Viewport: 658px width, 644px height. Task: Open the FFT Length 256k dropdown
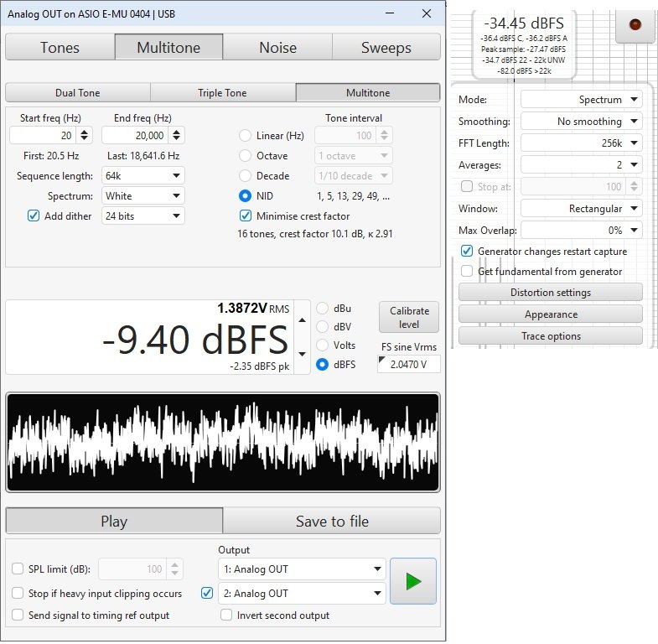[581, 143]
